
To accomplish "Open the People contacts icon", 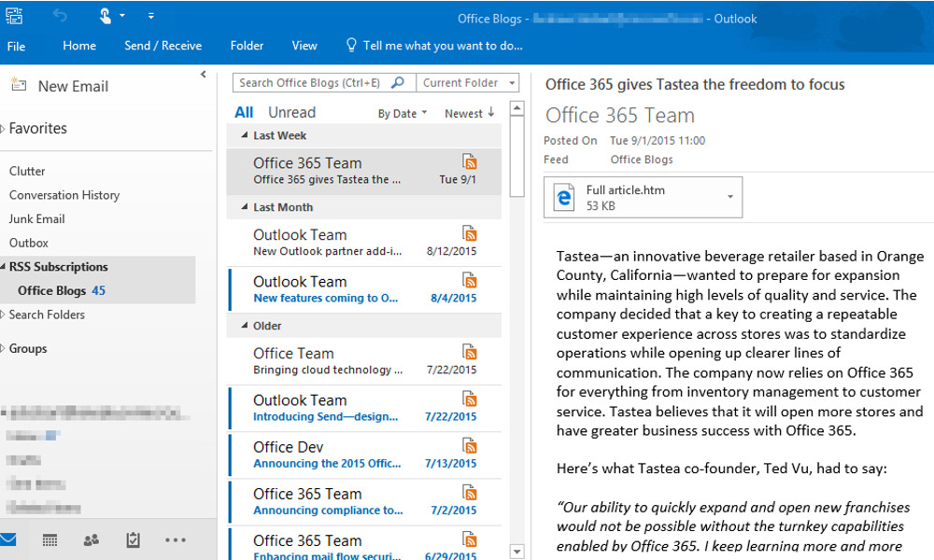I will [x=92, y=540].
